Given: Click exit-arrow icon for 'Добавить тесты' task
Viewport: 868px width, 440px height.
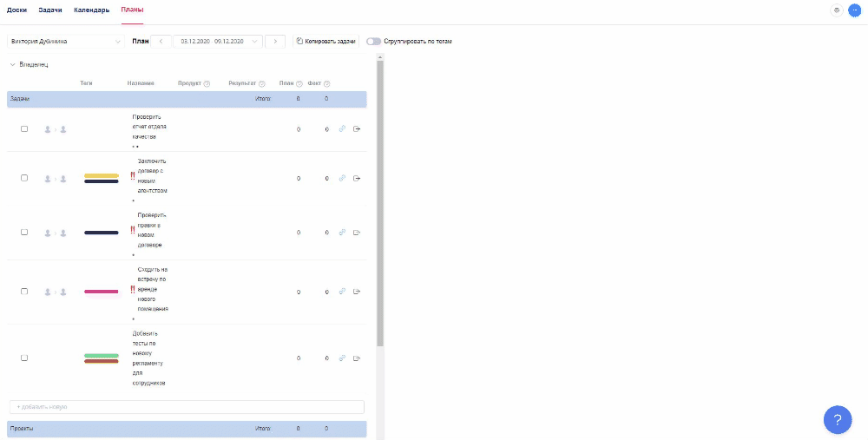Looking at the screenshot, I should [x=357, y=358].
